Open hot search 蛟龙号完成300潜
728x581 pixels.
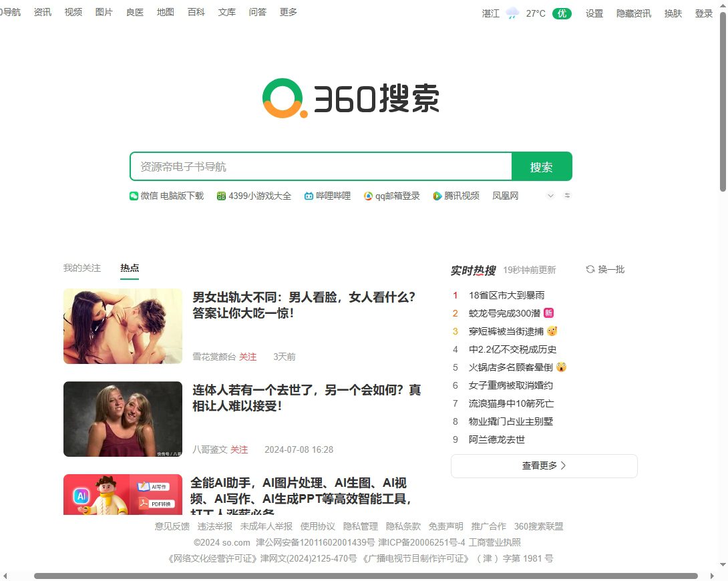(505, 313)
